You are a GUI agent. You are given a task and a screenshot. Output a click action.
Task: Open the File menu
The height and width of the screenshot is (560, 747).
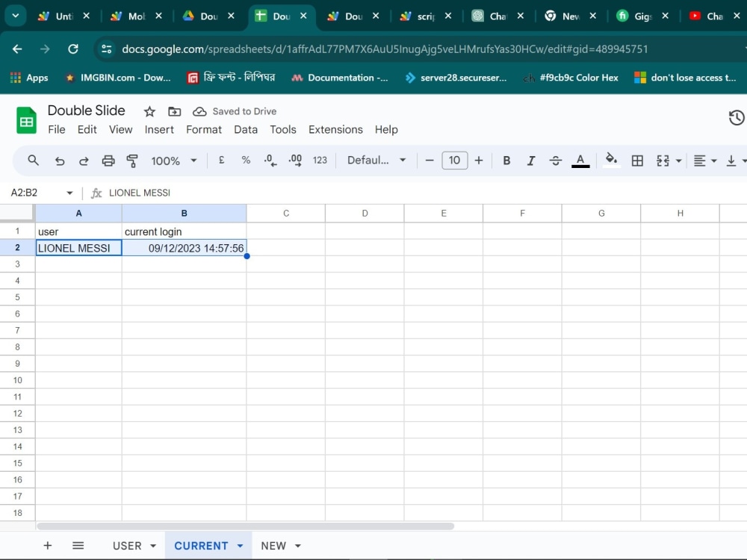click(57, 129)
